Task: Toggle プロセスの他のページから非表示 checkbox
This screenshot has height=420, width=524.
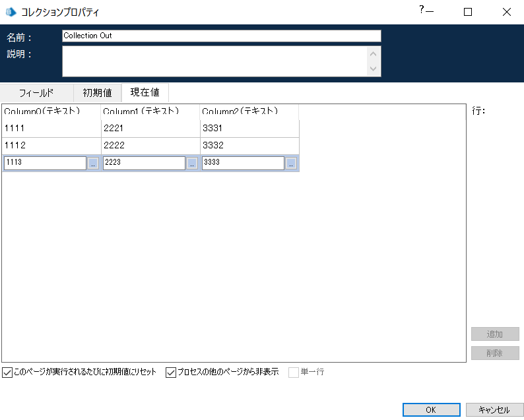Action: tap(171, 373)
